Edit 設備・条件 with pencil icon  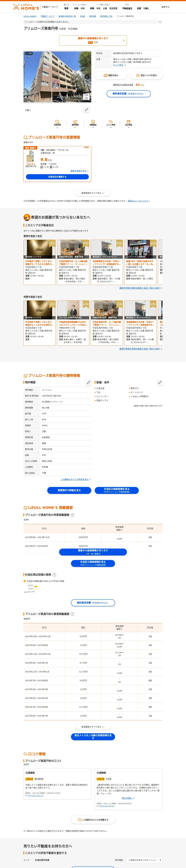pyautogui.click(x=160, y=382)
